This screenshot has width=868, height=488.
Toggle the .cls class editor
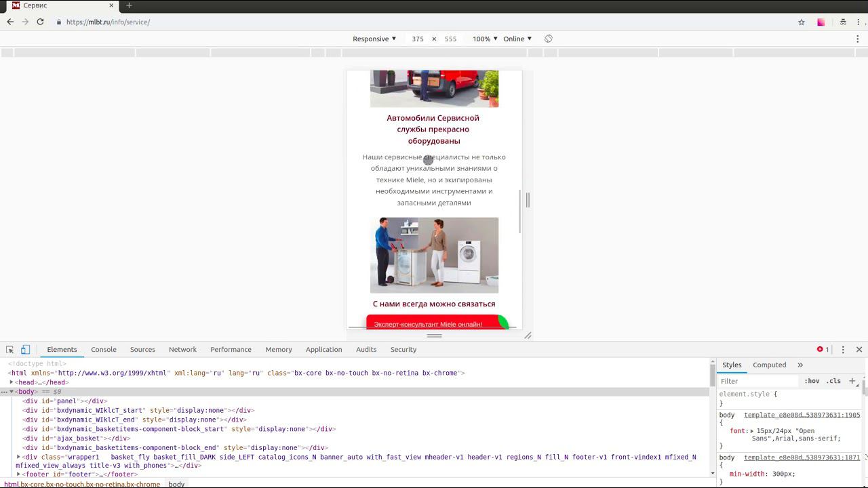coord(833,381)
